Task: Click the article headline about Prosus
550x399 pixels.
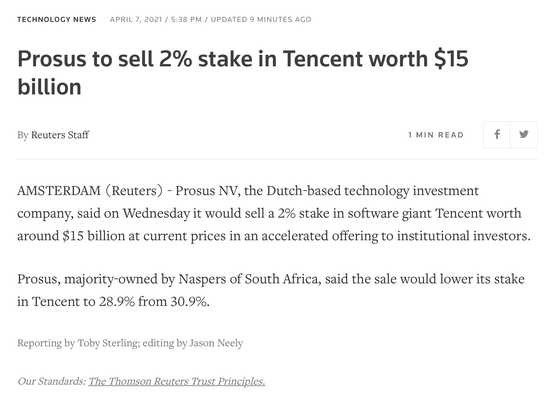Action: click(243, 73)
